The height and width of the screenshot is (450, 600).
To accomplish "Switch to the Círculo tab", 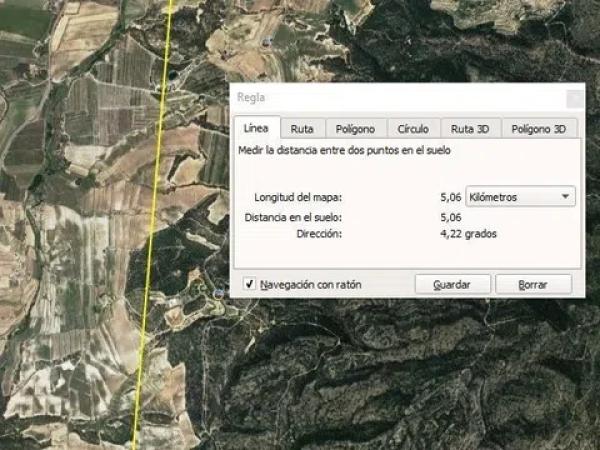I will 413,129.
